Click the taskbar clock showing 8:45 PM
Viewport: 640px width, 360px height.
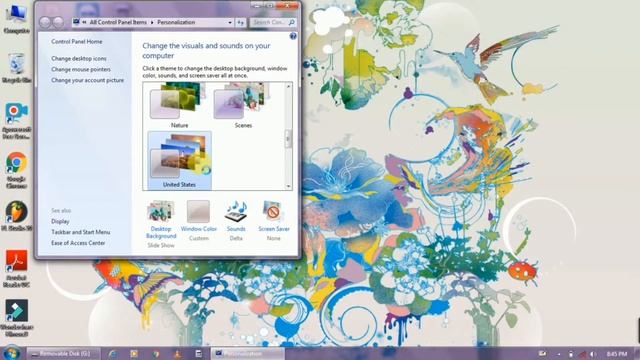pos(617,353)
